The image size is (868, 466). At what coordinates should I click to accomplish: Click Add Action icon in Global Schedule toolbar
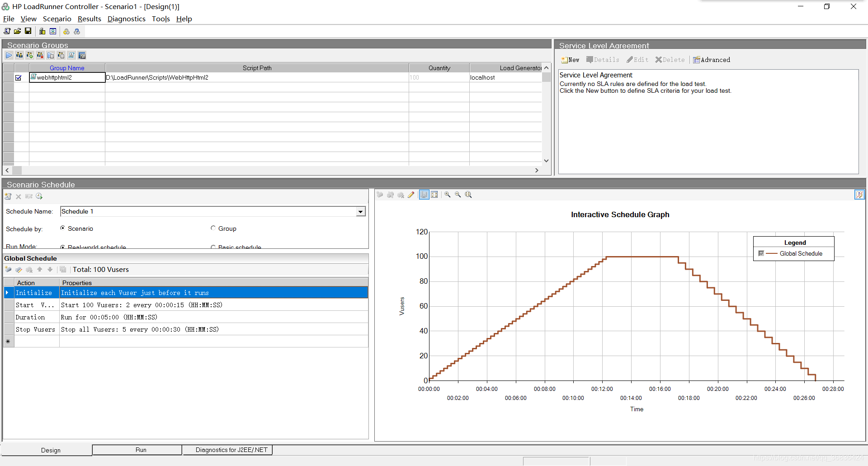8,270
